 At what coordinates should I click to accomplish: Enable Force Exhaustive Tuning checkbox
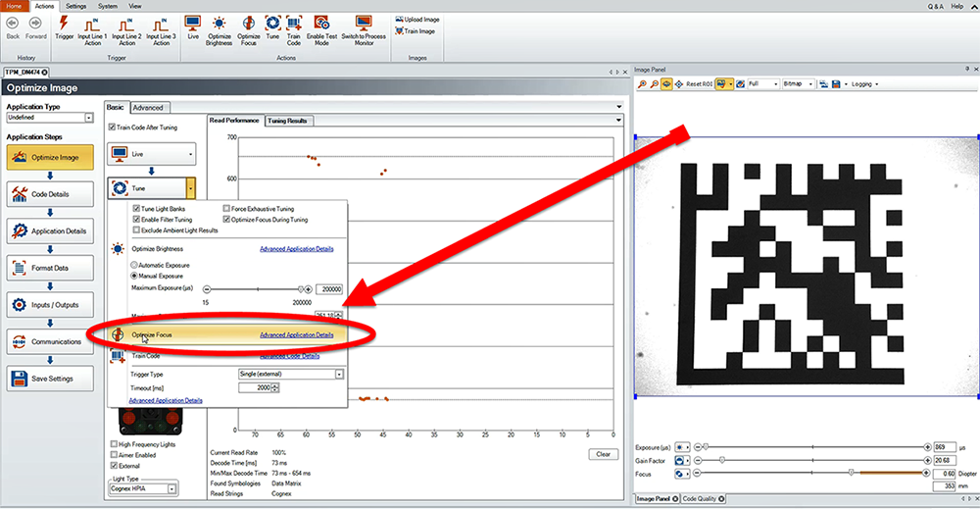click(226, 209)
